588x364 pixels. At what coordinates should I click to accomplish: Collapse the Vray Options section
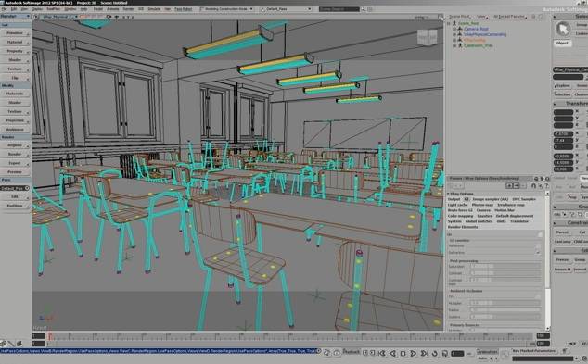click(x=449, y=194)
